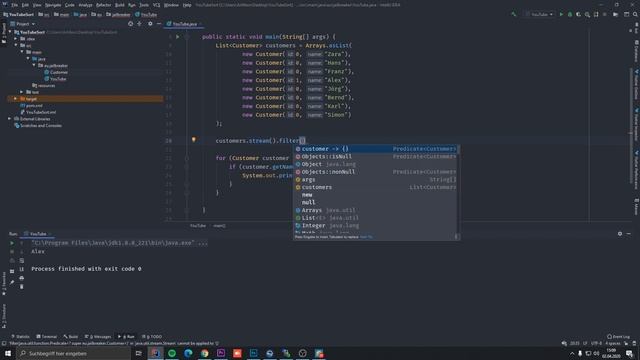Click Windows Start button

click(x=8, y=353)
